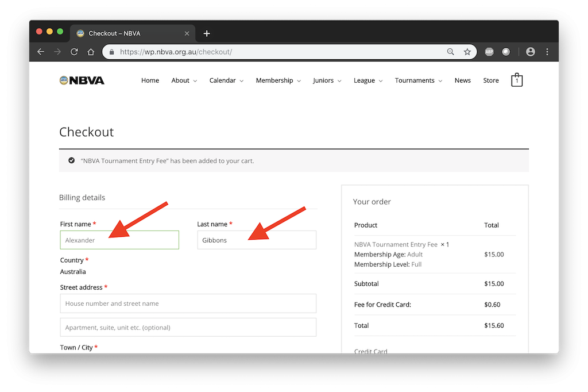Click the padlock site info icon
This screenshot has height=392, width=588.
pos(111,52)
